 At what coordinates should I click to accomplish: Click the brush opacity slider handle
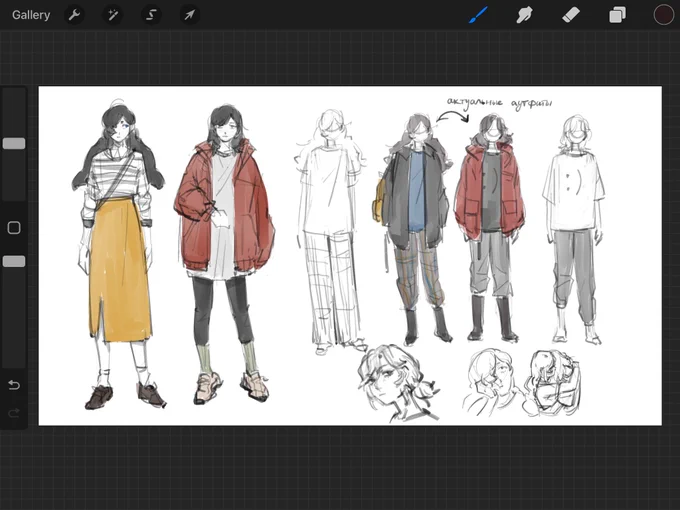click(x=14, y=261)
